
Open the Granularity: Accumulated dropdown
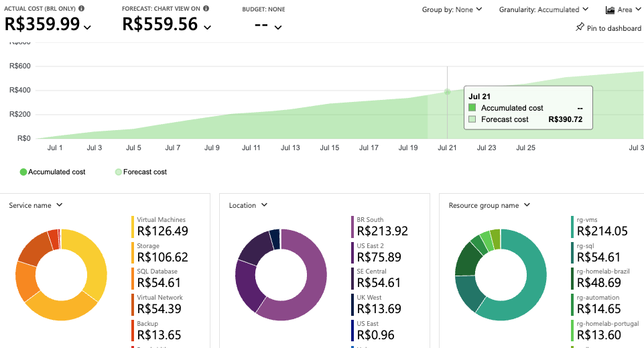(x=543, y=9)
